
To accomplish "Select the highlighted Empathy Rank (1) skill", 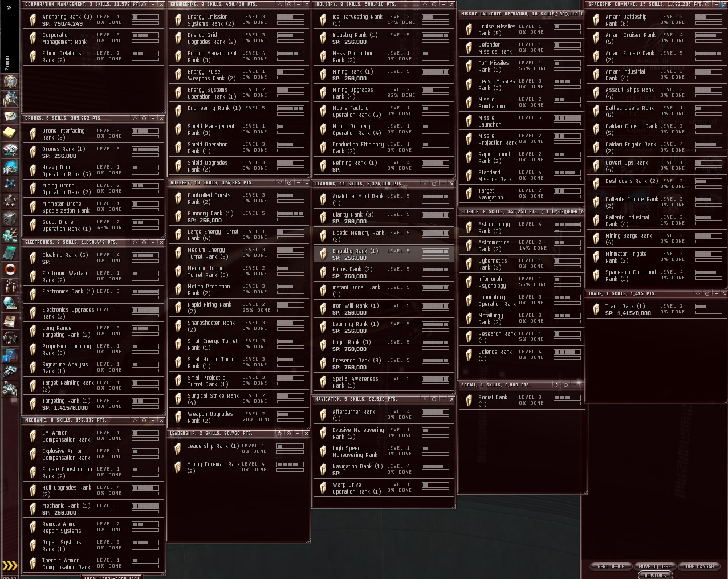I will pyautogui.click(x=383, y=254).
